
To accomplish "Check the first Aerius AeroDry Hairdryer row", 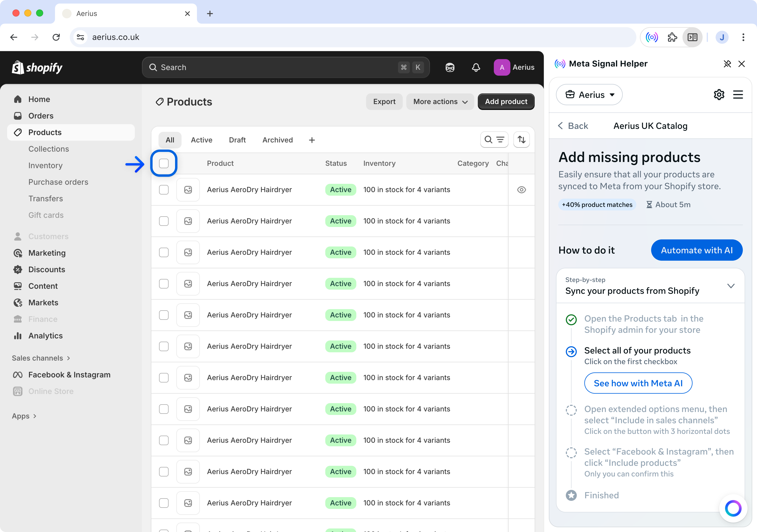I will (x=164, y=190).
